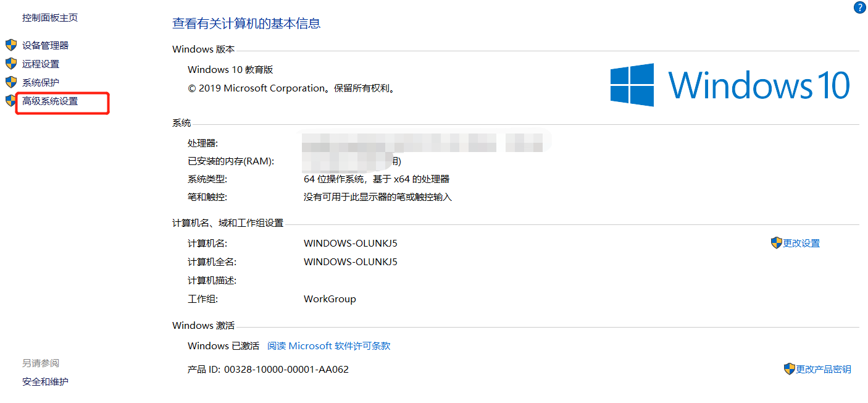
Task: Click shield icon beside 远程设置
Action: point(11,64)
